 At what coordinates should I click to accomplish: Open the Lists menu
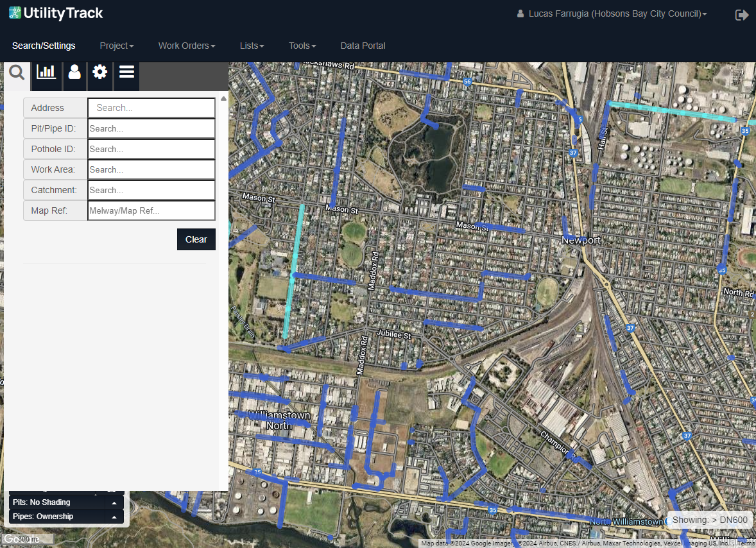tap(252, 46)
